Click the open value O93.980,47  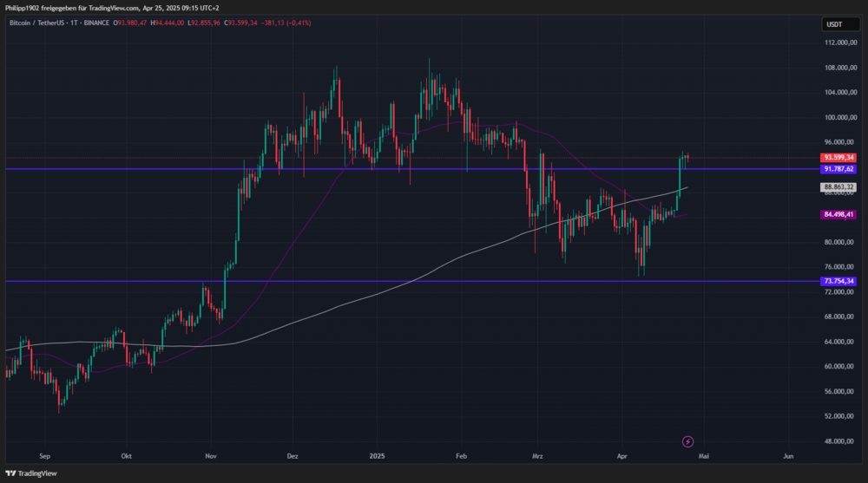[x=130, y=23]
